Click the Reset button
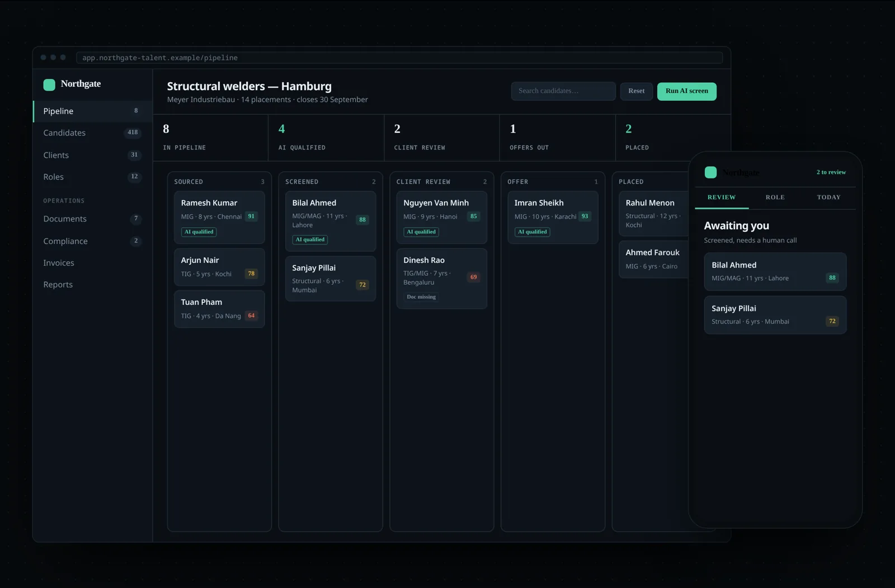This screenshot has height=588, width=895. (636, 91)
